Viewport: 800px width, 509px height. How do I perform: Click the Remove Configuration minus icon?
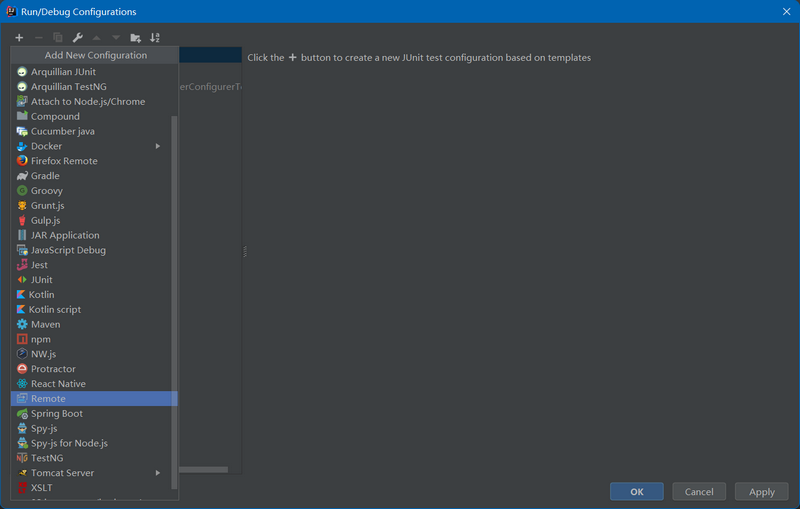coord(38,37)
